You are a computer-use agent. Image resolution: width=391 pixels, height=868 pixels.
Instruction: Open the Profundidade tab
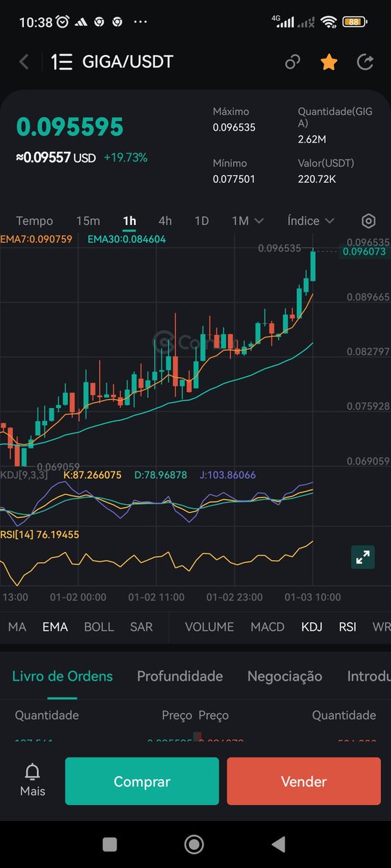[180, 676]
